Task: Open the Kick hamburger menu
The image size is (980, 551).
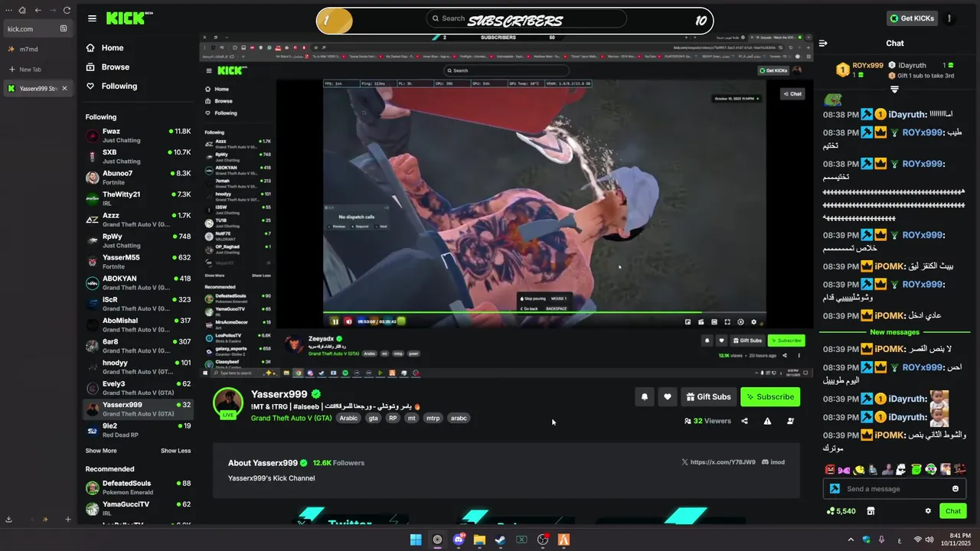Action: pyautogui.click(x=92, y=18)
